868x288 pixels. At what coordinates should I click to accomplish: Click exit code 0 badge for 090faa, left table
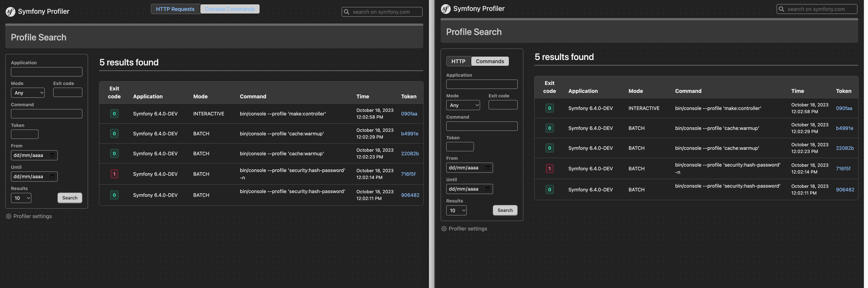tap(114, 114)
